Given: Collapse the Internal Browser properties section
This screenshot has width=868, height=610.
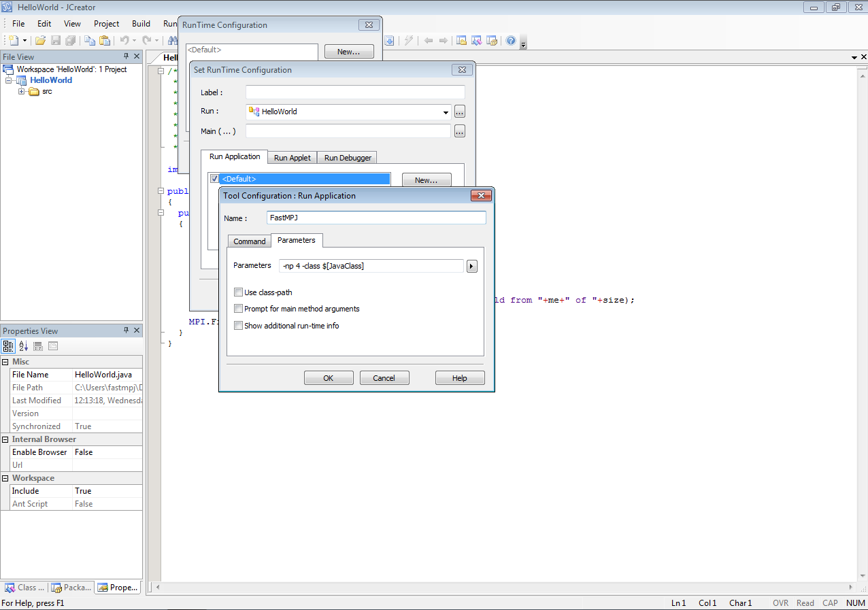Looking at the screenshot, I should pyautogui.click(x=5, y=439).
